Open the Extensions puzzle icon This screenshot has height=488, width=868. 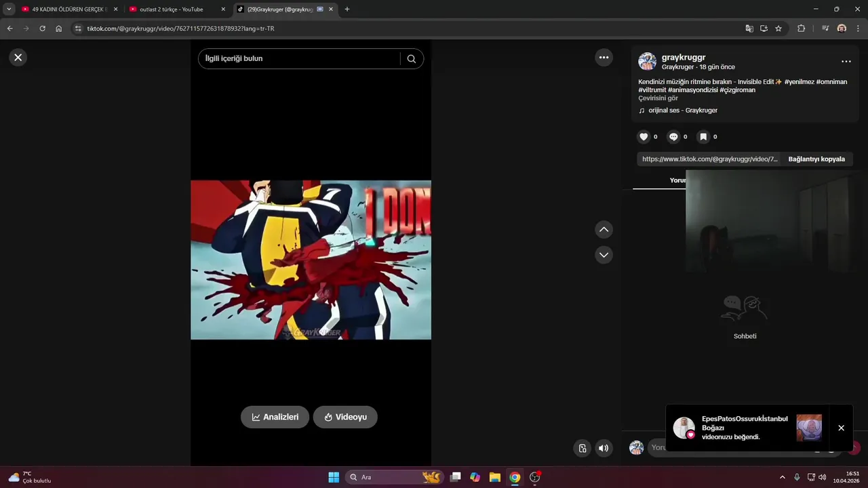pos(802,28)
